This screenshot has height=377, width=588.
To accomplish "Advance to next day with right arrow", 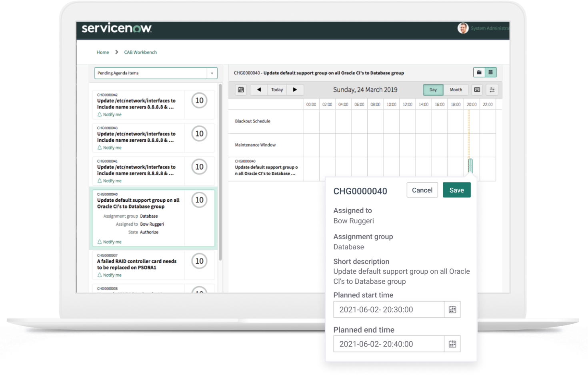I will pos(295,90).
